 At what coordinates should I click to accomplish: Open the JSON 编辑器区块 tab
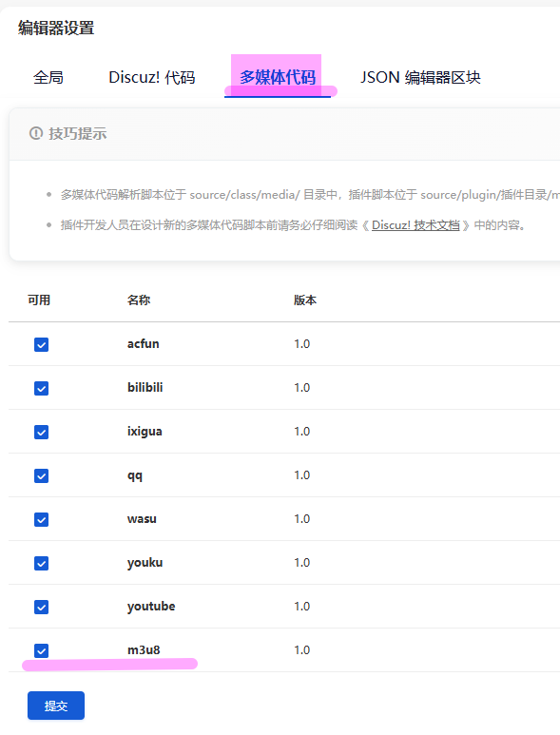(x=420, y=77)
